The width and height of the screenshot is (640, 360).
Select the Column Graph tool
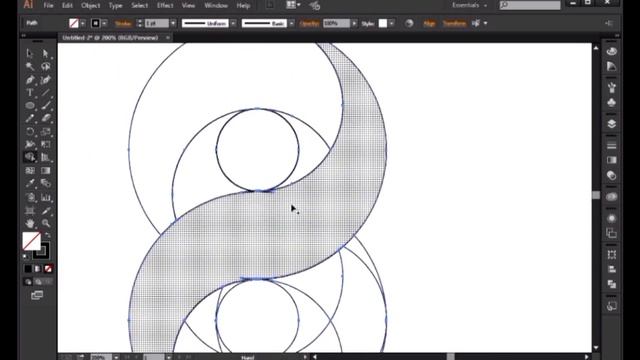[46, 198]
